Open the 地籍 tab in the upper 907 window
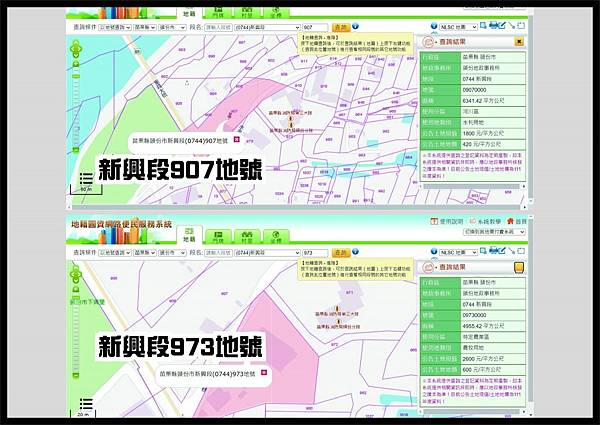 point(189,13)
